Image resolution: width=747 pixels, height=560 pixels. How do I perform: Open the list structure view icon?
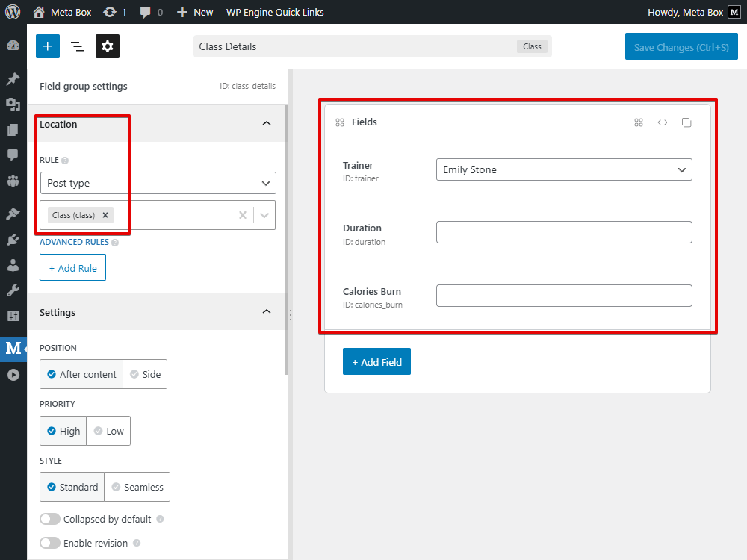coord(77,46)
